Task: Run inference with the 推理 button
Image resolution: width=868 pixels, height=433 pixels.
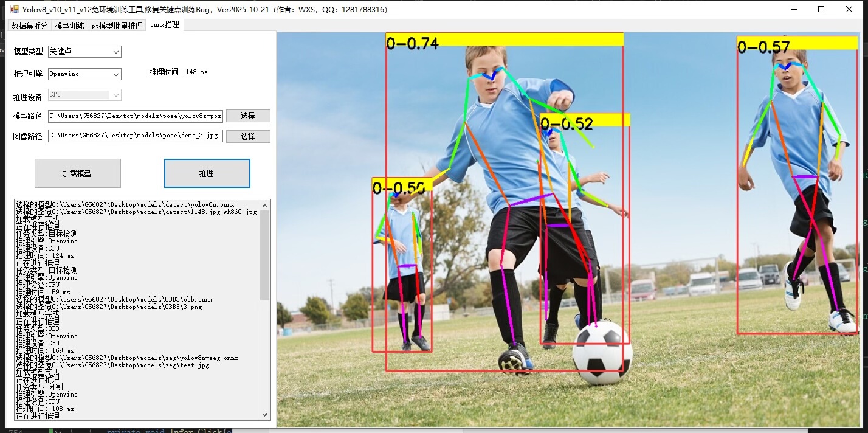Action: tap(207, 173)
